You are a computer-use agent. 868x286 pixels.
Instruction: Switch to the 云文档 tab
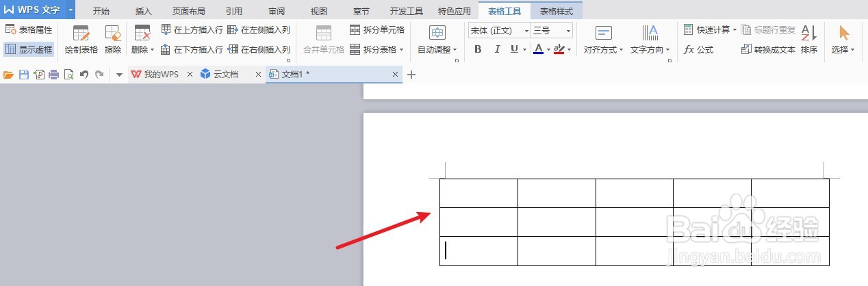point(220,75)
